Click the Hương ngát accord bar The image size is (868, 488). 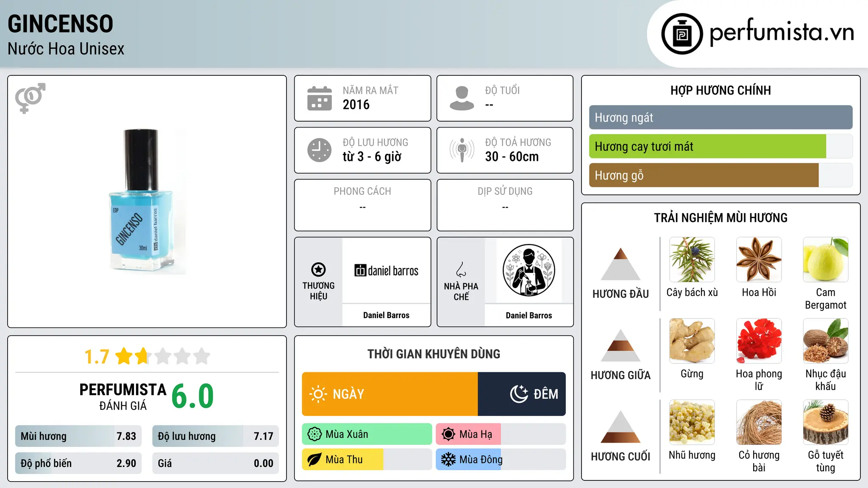pyautogui.click(x=721, y=117)
